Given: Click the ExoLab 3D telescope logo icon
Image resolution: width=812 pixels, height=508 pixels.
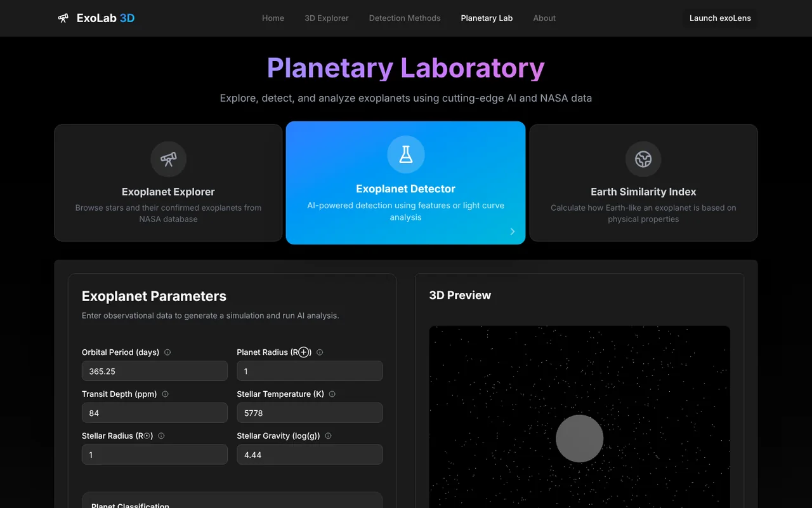Looking at the screenshot, I should coord(63,18).
